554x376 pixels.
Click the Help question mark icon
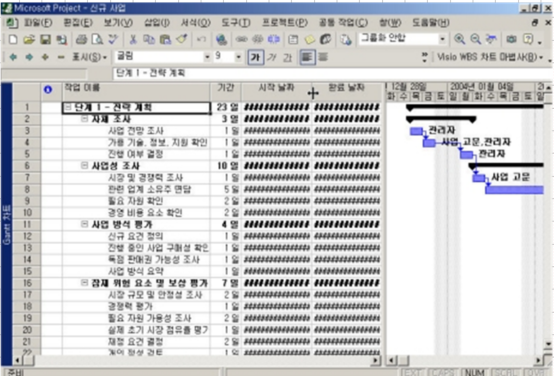528,39
